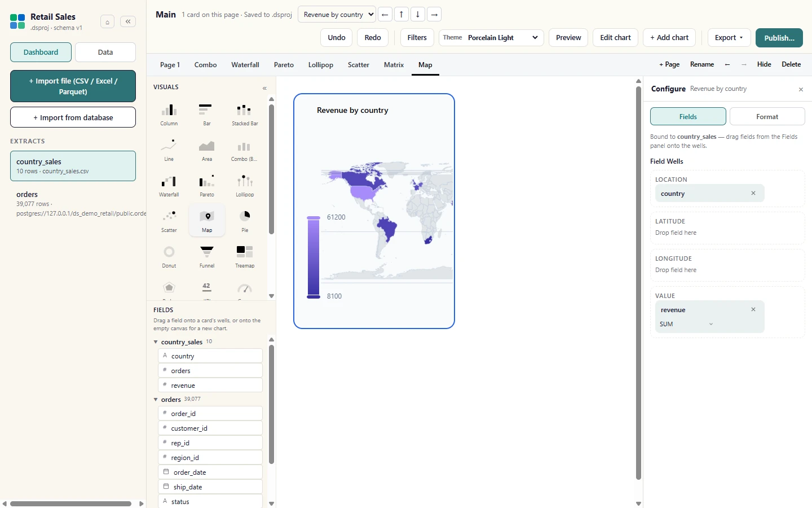Image resolution: width=812 pixels, height=508 pixels.
Task: Collapse the left sidebar
Action: pos(128,21)
